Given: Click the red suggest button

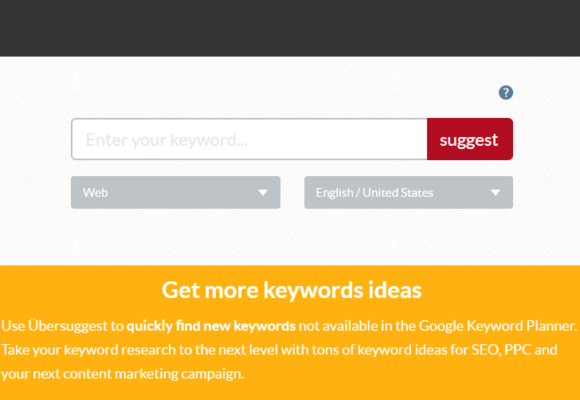Looking at the screenshot, I should (470, 139).
